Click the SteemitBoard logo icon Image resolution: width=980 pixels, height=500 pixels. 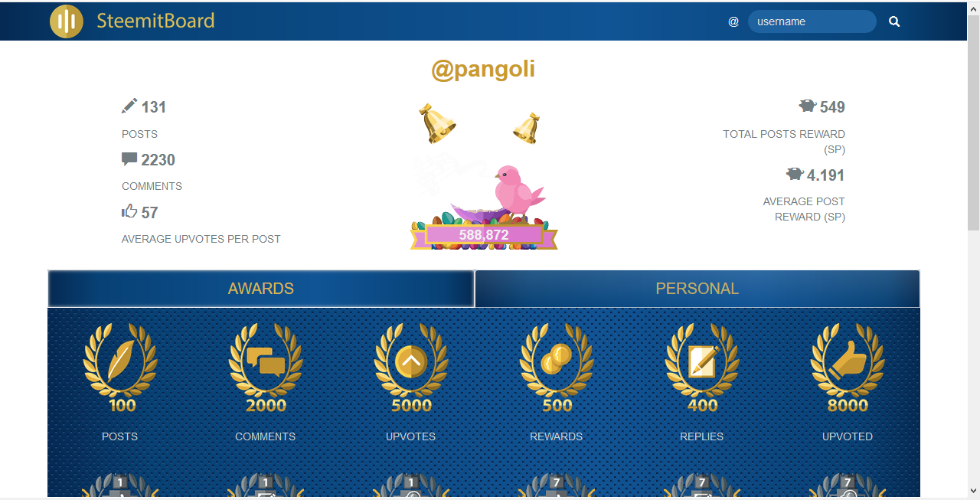tap(67, 21)
